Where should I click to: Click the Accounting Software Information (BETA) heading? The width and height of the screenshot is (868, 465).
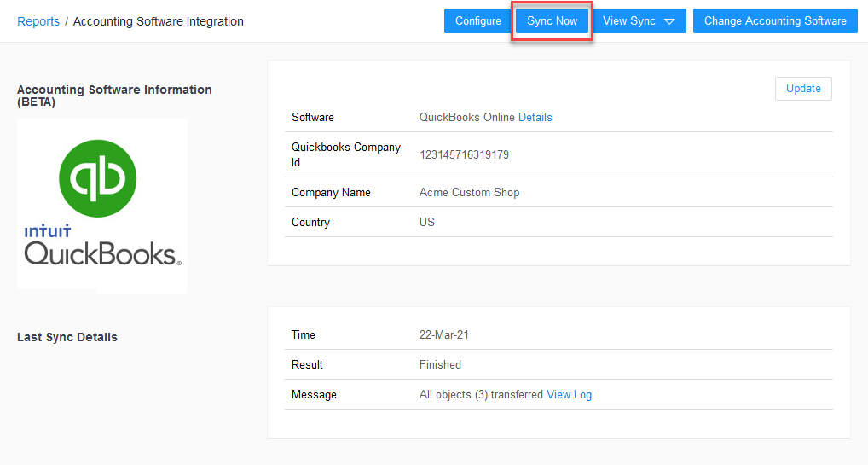114,96
